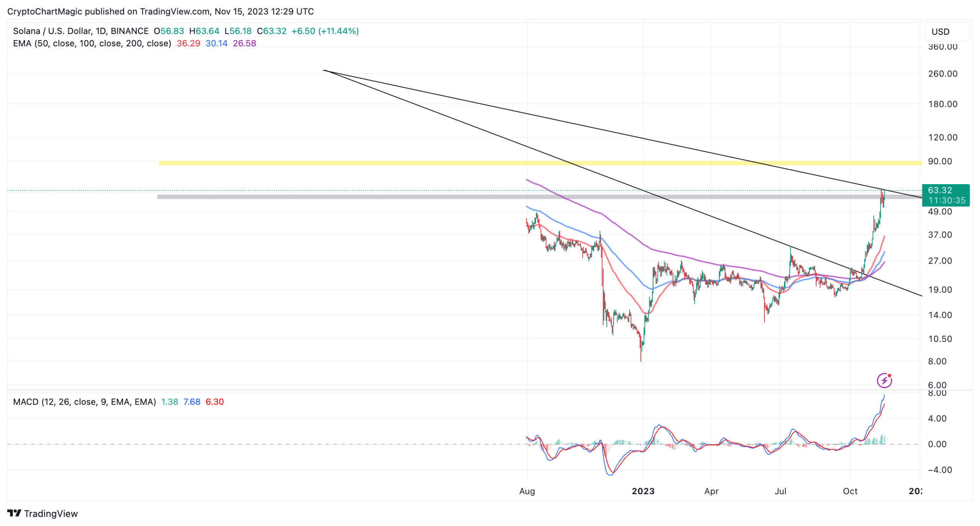Screen dimensions: 980x526
Task: Click the 90.00 price scale label
Action: (x=939, y=161)
